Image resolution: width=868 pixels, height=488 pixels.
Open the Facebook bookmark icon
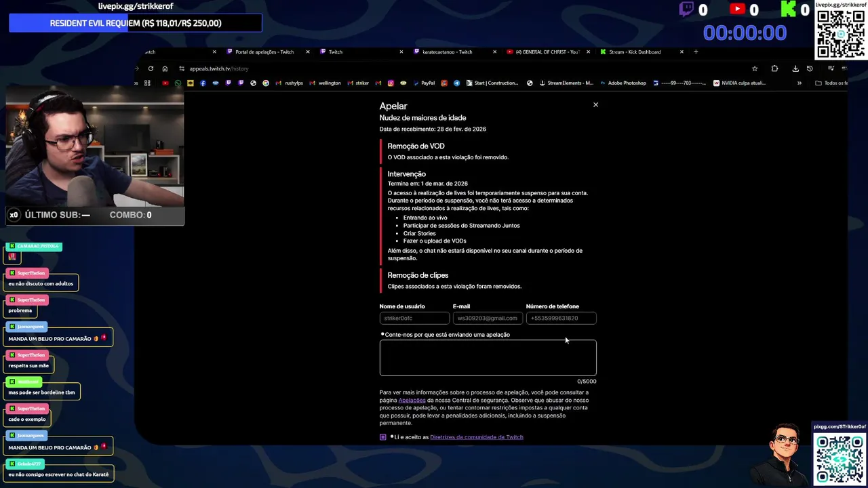click(203, 83)
